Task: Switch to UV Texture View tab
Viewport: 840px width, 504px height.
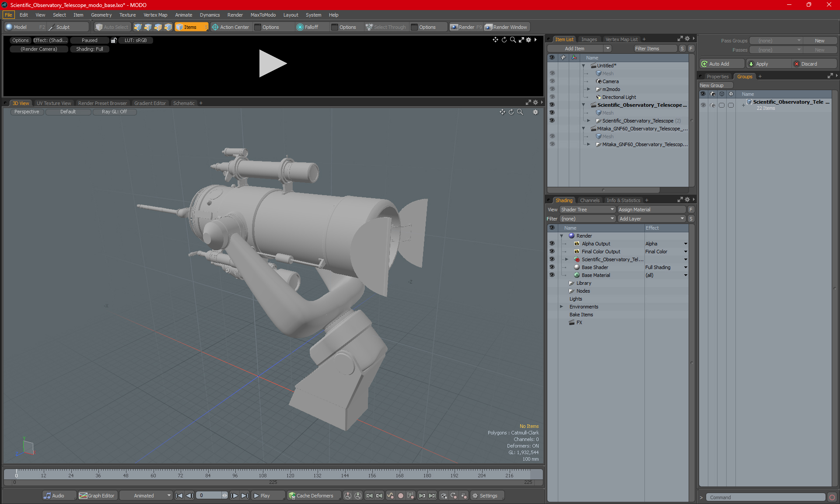Action: click(54, 103)
